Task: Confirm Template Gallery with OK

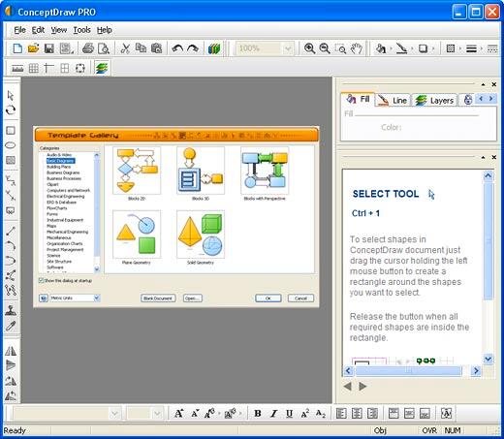Action: (x=268, y=298)
